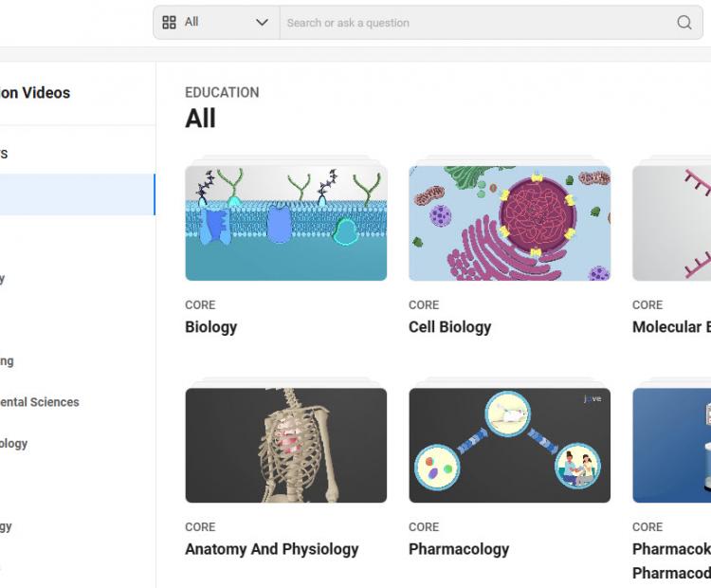Click the Molecular Biology title text
The image size is (711, 588).
pyautogui.click(x=670, y=327)
